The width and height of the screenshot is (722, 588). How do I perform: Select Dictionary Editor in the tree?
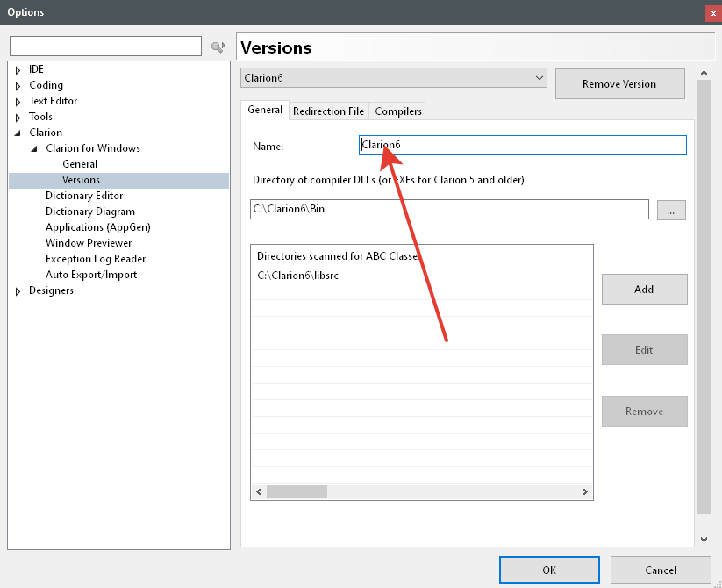point(84,196)
